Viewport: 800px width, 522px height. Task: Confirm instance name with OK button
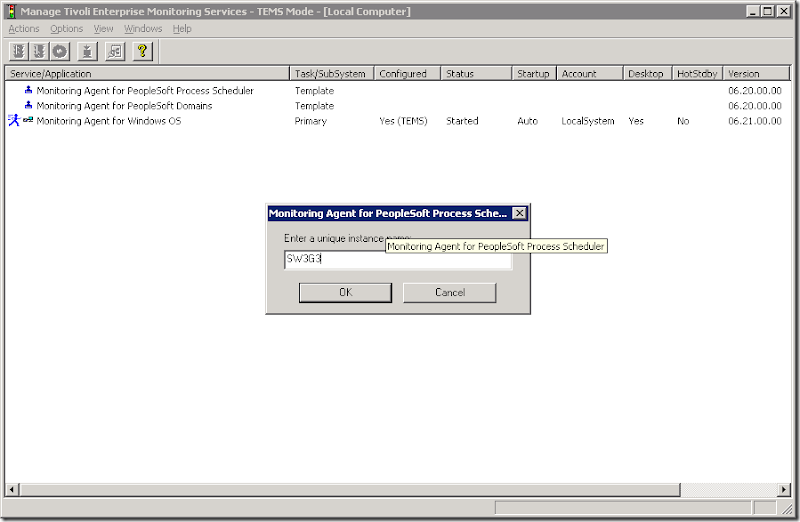point(345,292)
